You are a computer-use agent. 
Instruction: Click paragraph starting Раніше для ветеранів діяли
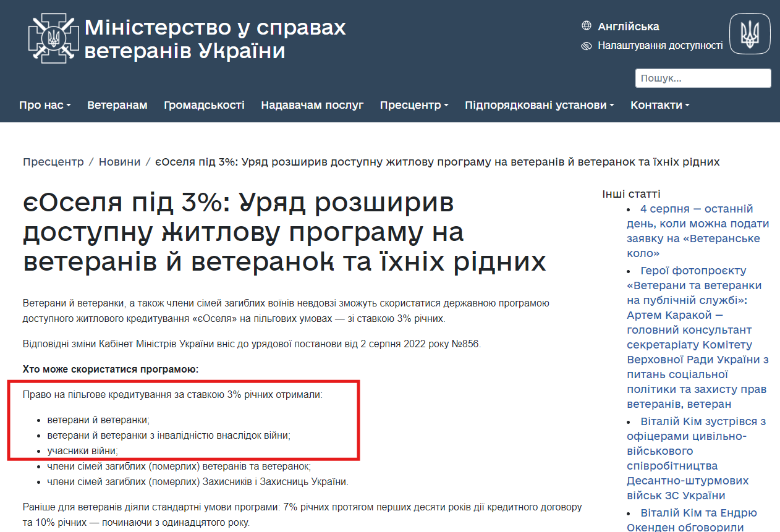point(303,515)
